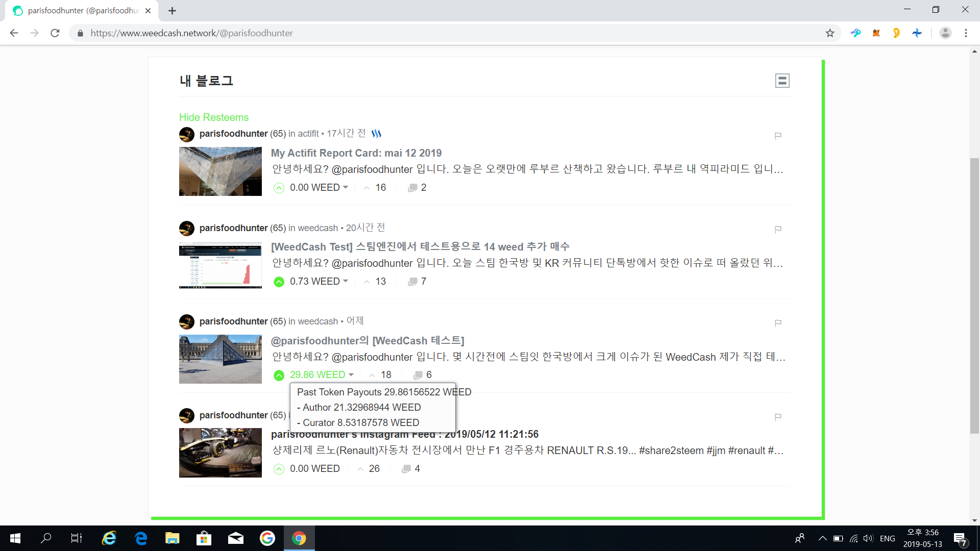Open File Explorer from taskbar

tap(172, 538)
